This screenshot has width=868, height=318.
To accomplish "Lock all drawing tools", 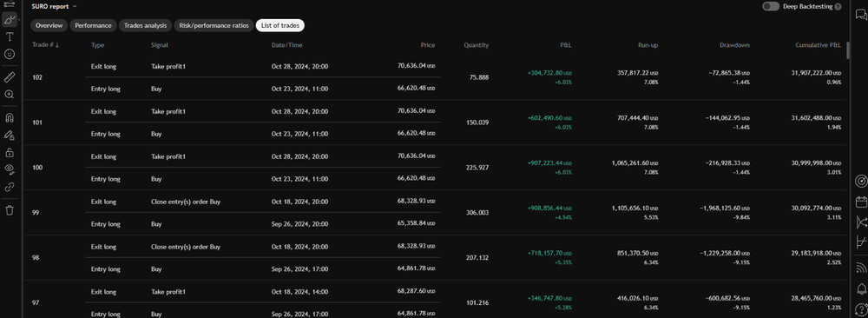I will tap(9, 152).
